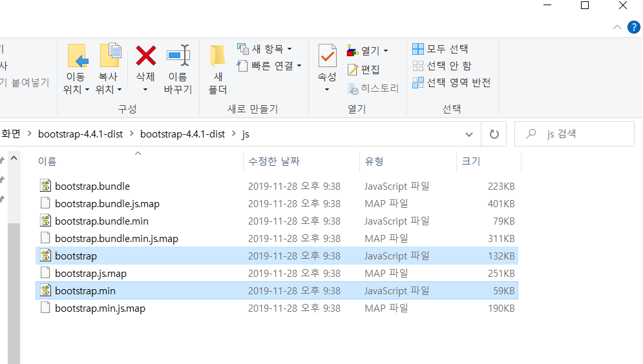The width and height of the screenshot is (643, 364).
Task: Select the bootstrap.bundle.min file name
Action: [x=101, y=221]
